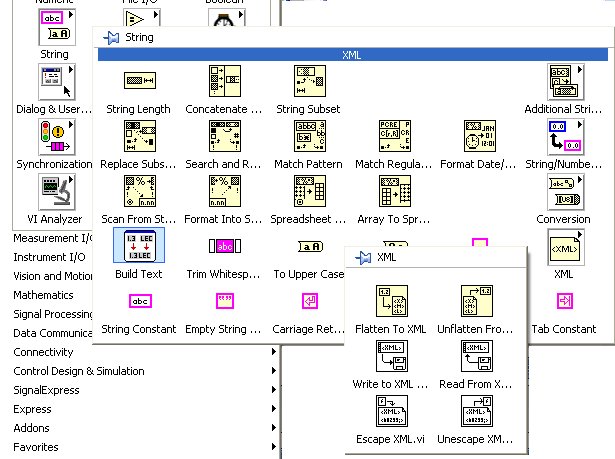This screenshot has height=459, width=615.
Task: Open the Instrument I/O category
Action: (49, 257)
